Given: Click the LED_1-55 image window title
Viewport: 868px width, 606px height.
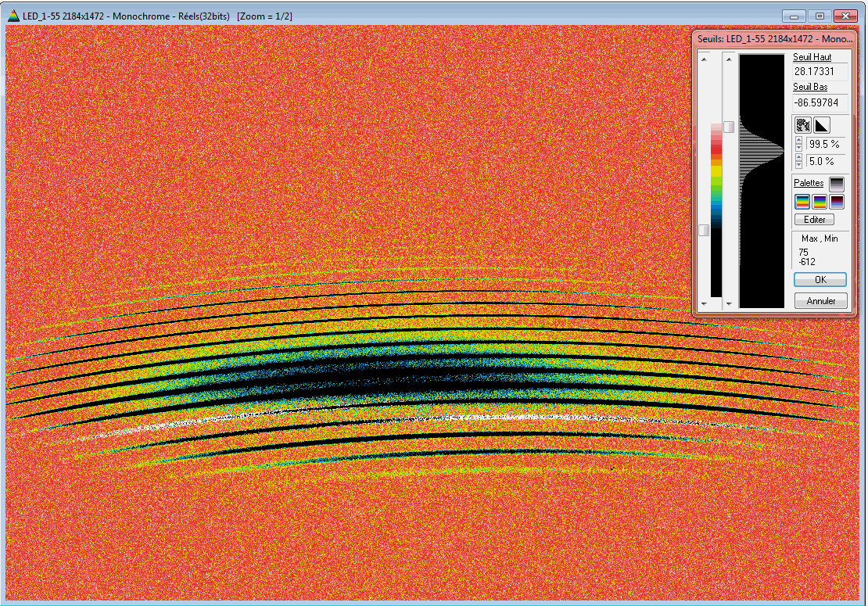Looking at the screenshot, I should click(157, 16).
